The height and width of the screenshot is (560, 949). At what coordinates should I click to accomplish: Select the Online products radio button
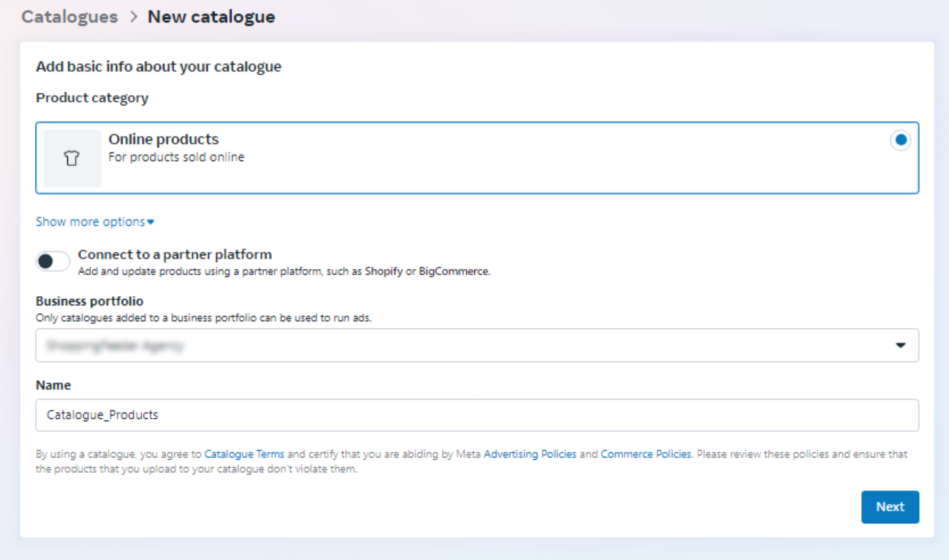(900, 140)
